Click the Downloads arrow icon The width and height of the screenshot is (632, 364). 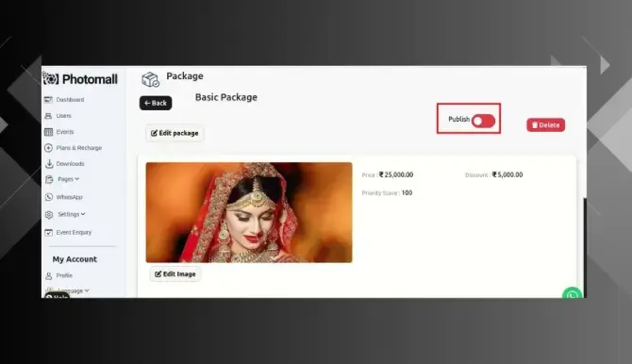[x=49, y=164]
